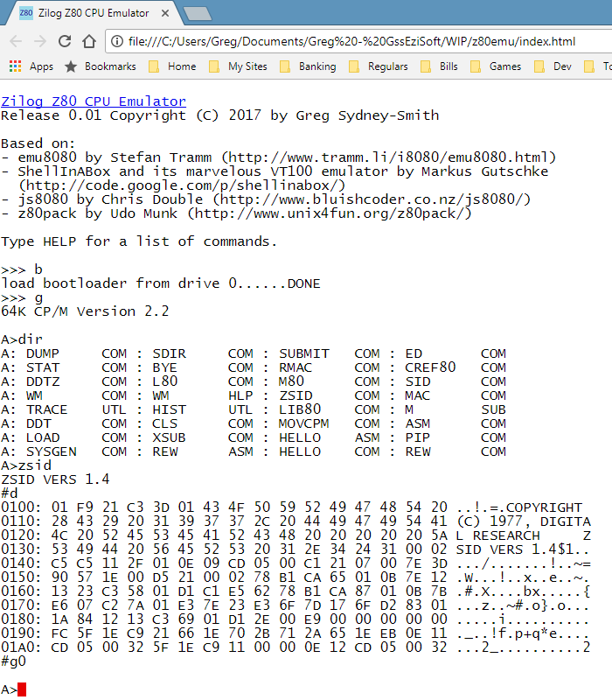The height and width of the screenshot is (700, 612).
Task: Click the red terminal cursor at A> prompt
Action: (23, 689)
